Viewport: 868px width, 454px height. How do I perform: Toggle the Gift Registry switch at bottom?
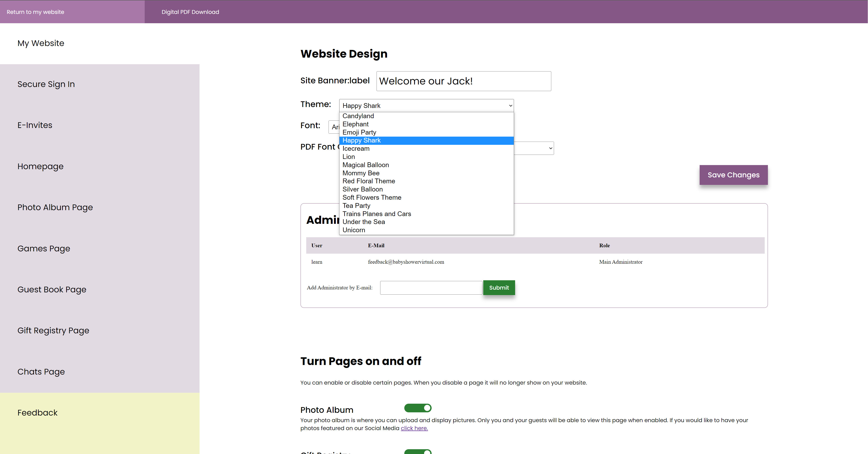click(x=418, y=452)
